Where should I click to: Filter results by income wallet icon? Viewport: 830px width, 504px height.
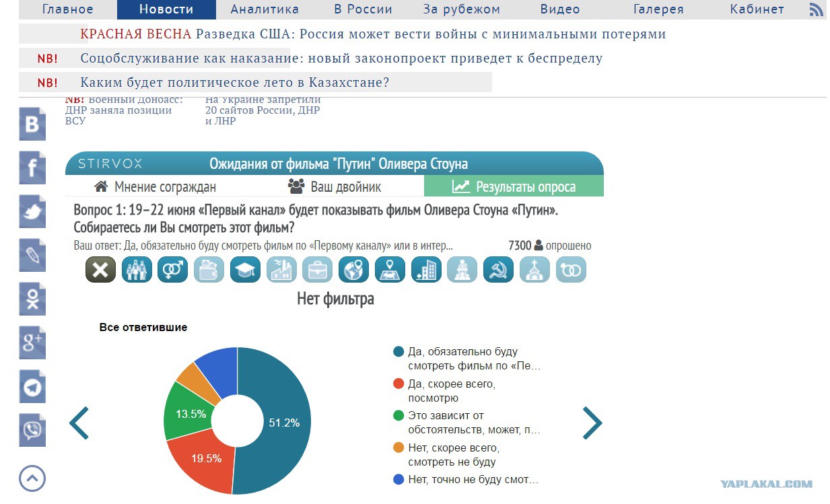click(209, 270)
